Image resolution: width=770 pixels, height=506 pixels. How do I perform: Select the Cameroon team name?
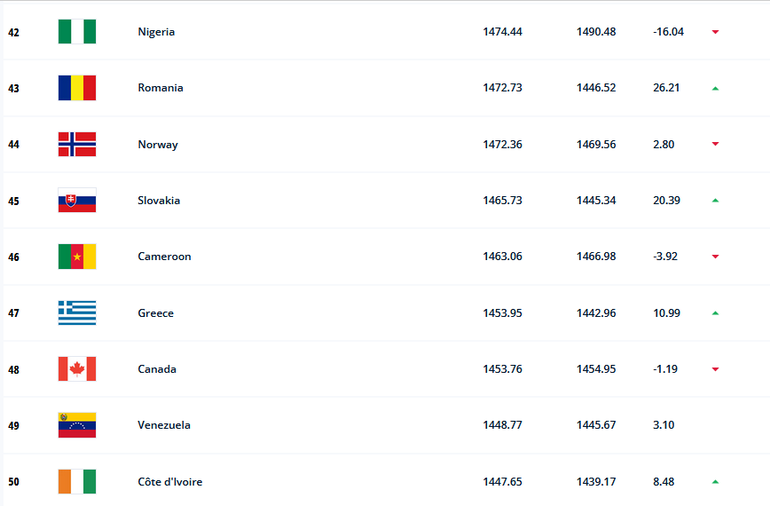tap(164, 257)
